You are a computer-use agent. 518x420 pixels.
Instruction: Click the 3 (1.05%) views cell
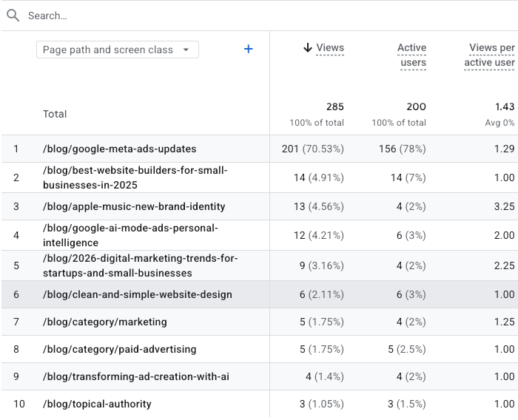click(x=322, y=404)
